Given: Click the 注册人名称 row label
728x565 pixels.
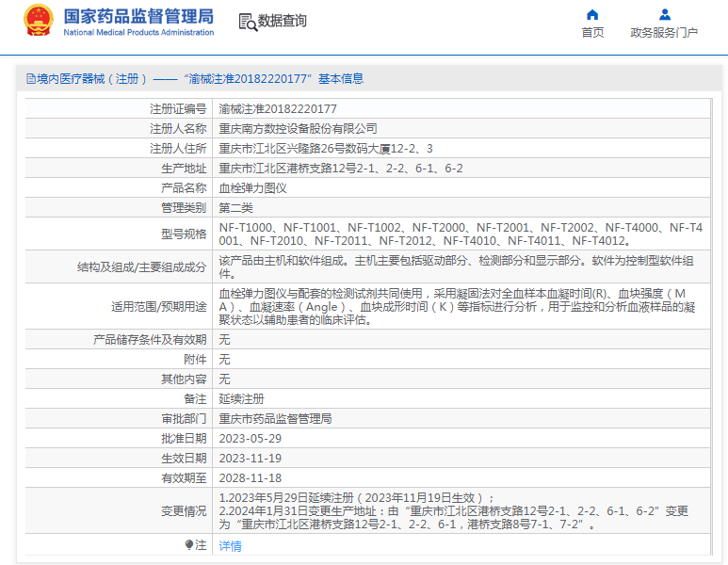Looking at the screenshot, I should (x=178, y=129).
